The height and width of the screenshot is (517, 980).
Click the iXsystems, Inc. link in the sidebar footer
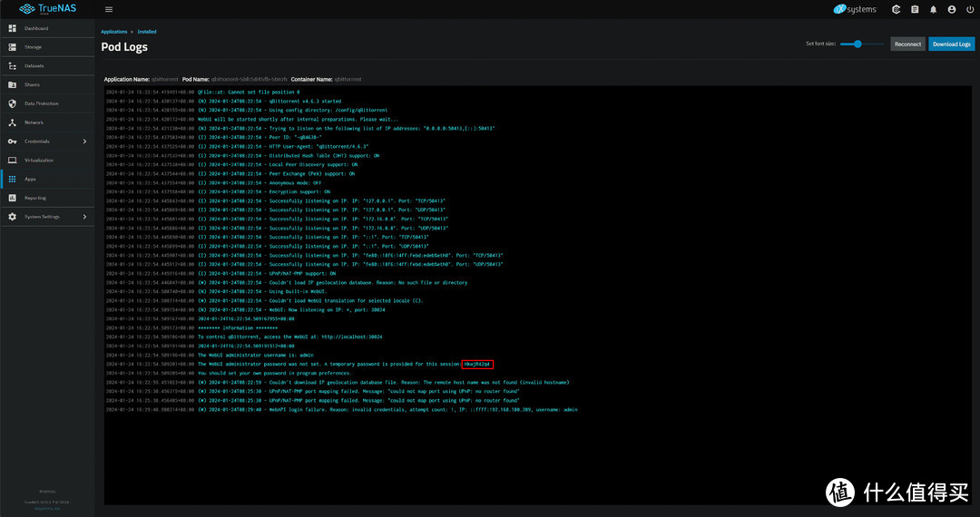pyautogui.click(x=47, y=508)
